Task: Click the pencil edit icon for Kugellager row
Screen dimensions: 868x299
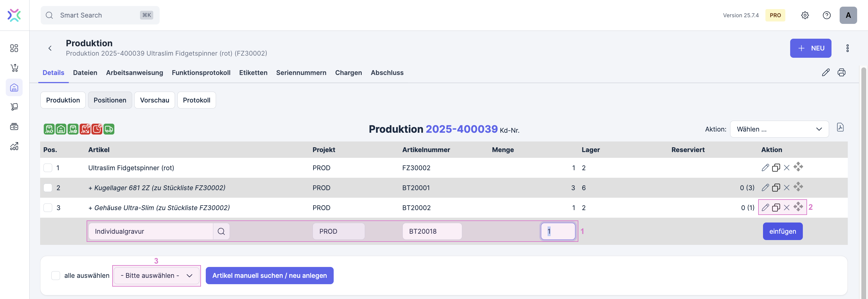Action: click(x=765, y=188)
